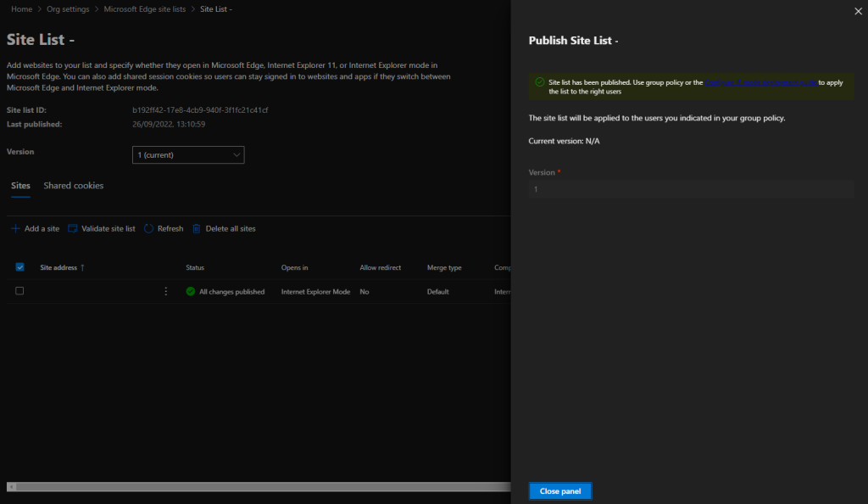Image resolution: width=868 pixels, height=504 pixels.
Task: Click the Status column header
Action: 195,267
